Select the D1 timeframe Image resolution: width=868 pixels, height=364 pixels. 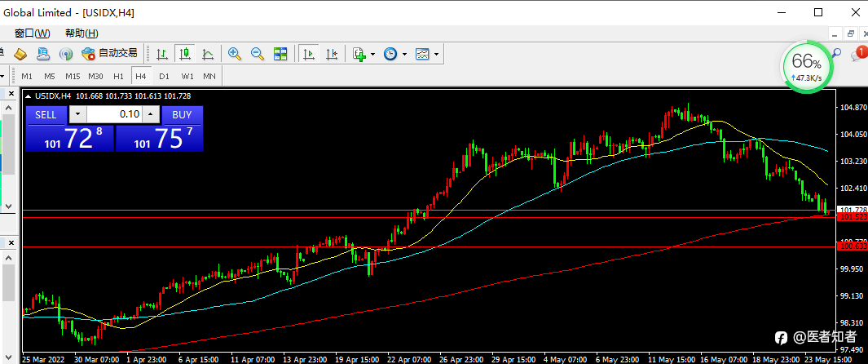pyautogui.click(x=164, y=76)
